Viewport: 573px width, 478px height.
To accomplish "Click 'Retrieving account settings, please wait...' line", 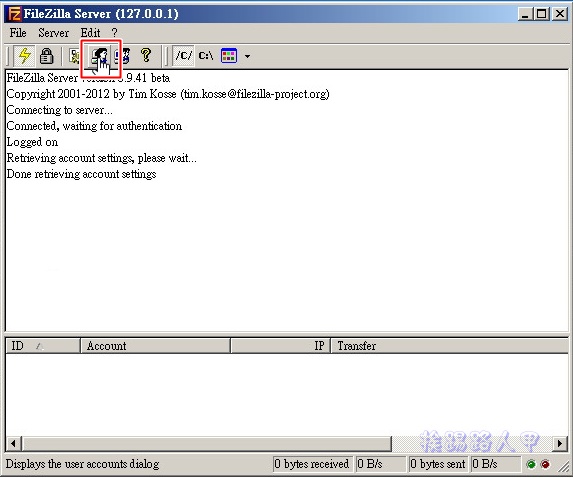I will [102, 158].
